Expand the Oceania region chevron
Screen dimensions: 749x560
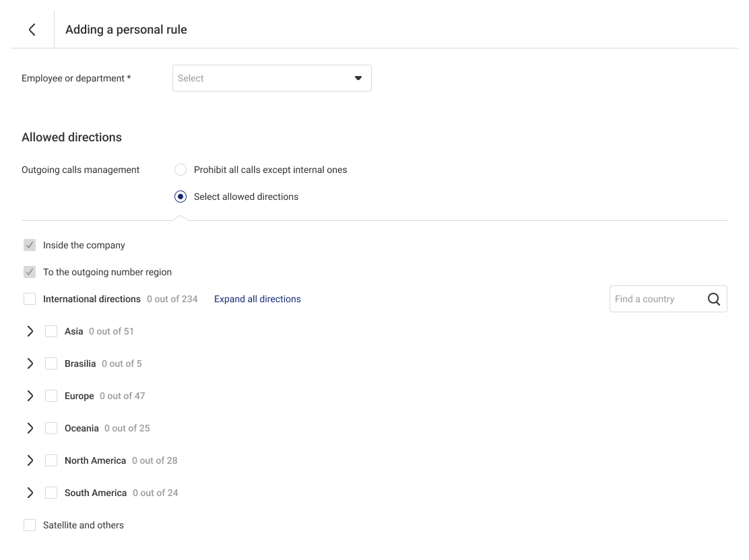tap(30, 428)
